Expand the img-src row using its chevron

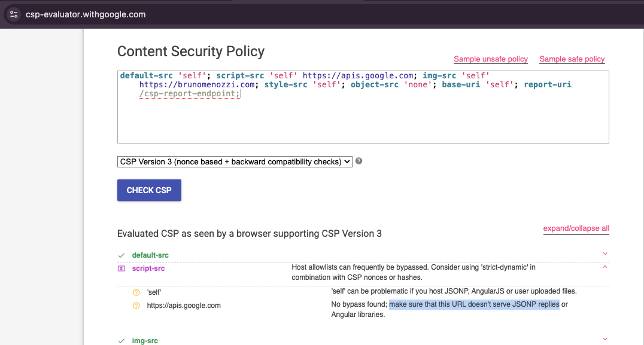(605, 340)
